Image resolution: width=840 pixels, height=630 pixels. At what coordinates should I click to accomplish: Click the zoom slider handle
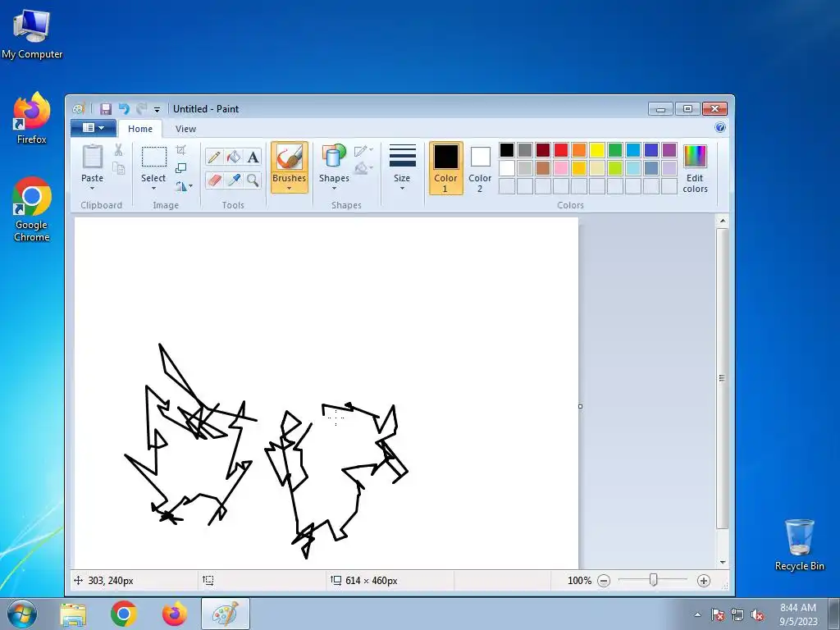tap(653, 580)
